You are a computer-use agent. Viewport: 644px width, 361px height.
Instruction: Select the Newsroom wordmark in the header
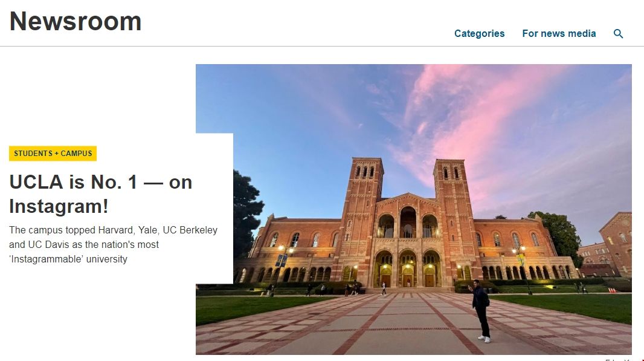(75, 22)
